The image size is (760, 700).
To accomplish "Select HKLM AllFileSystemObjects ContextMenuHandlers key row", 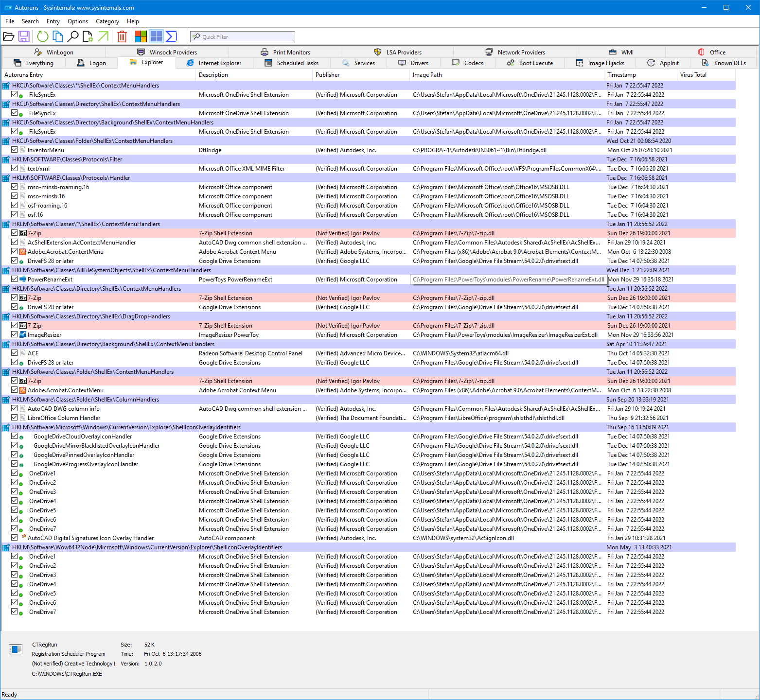I will [x=369, y=270].
